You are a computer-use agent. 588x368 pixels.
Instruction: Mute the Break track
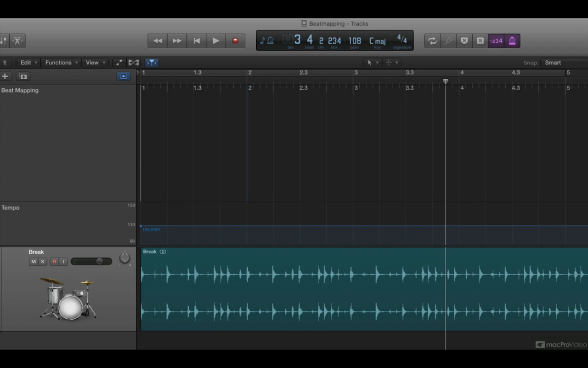click(34, 262)
